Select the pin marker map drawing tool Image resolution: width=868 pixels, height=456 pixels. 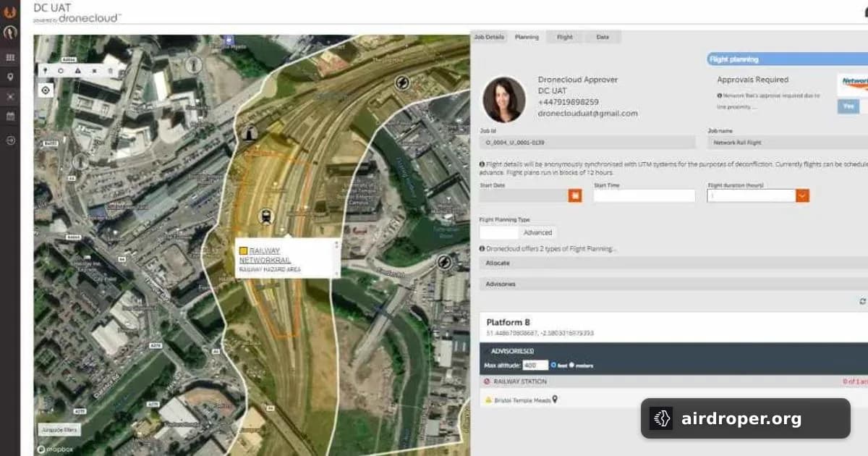click(46, 71)
